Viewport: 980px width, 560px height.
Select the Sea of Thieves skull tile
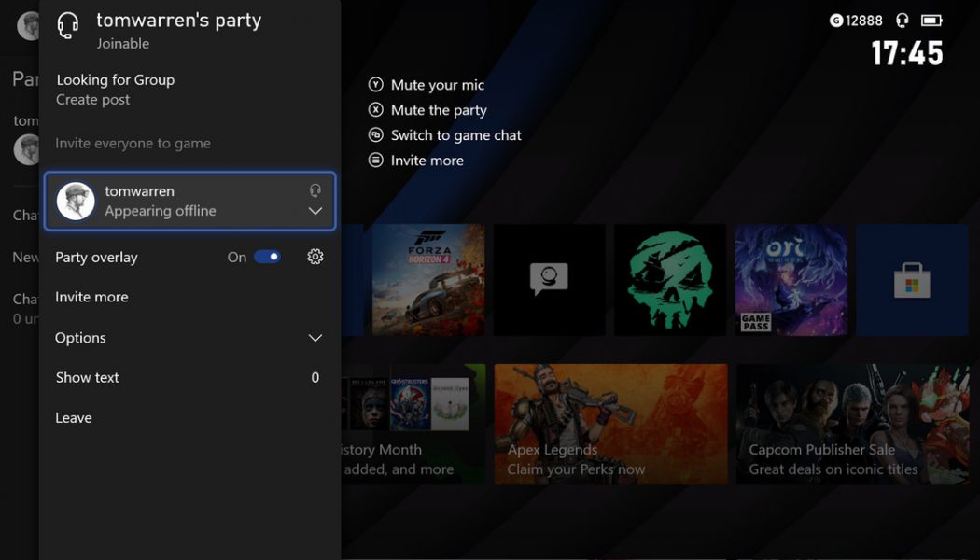point(670,278)
